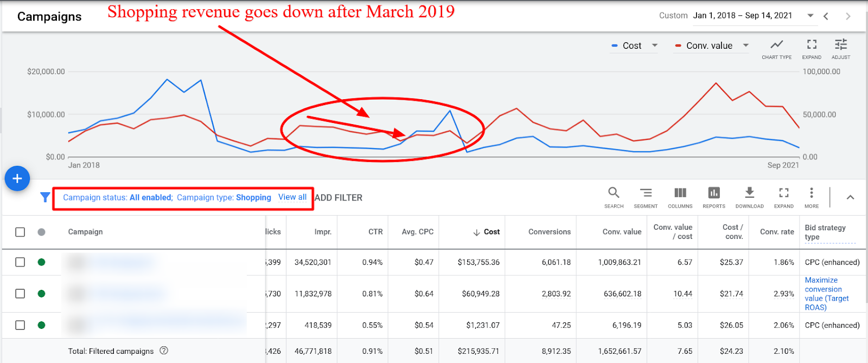Click the Bid strategy type column header

pos(825,232)
